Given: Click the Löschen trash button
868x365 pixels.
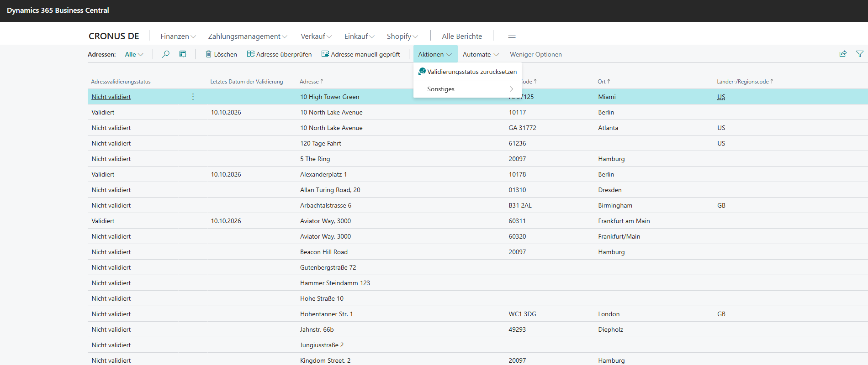Looking at the screenshot, I should click(x=221, y=54).
